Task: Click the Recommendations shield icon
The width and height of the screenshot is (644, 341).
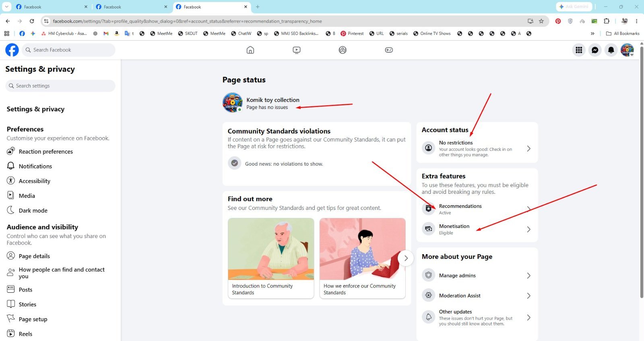Action: click(x=429, y=209)
